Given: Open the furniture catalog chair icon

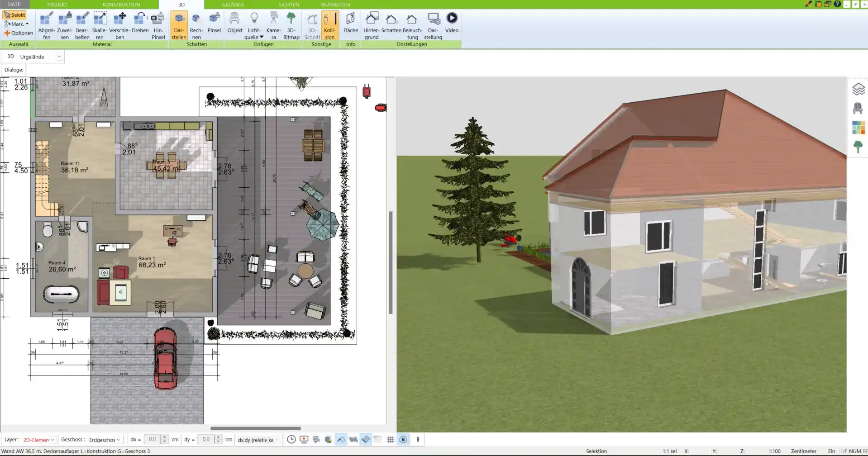Looking at the screenshot, I should 858,109.
